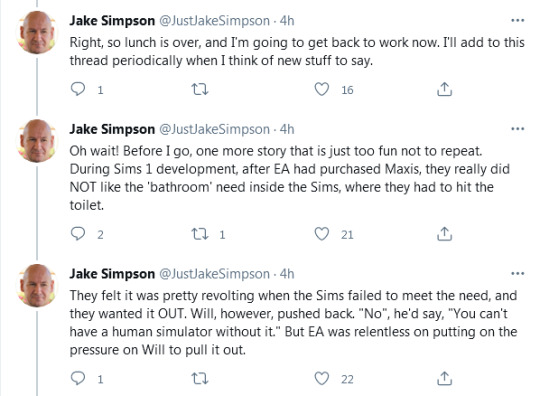Retweet the 'Oh wait!' Sims story tweet
This screenshot has height=396, width=540.
coord(200,234)
